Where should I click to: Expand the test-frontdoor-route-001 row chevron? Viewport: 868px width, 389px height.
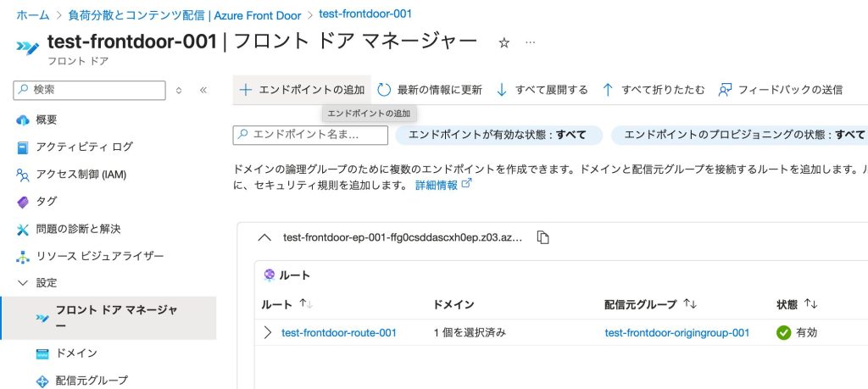268,333
